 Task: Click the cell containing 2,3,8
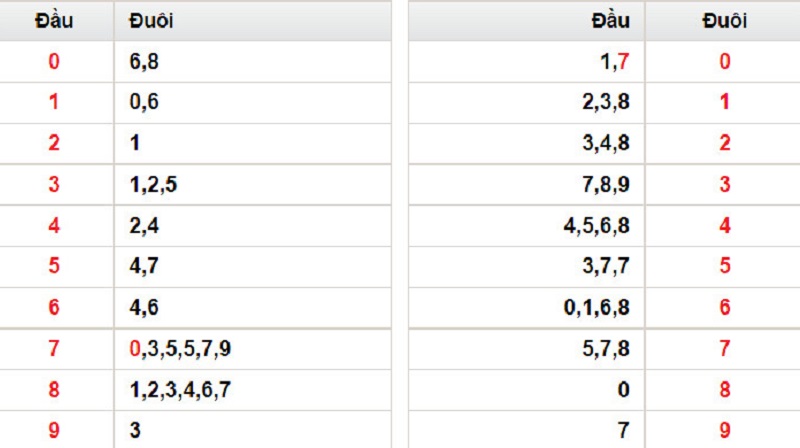pos(605,102)
